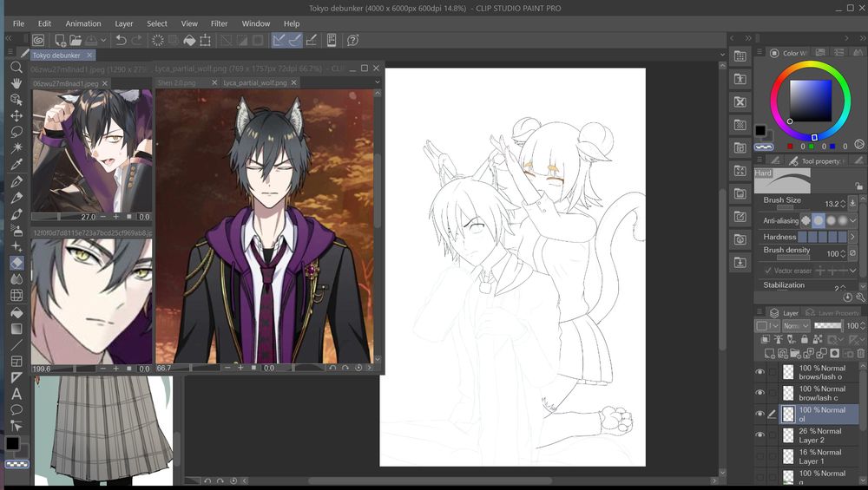Select the Move Layer tool

coord(16,115)
